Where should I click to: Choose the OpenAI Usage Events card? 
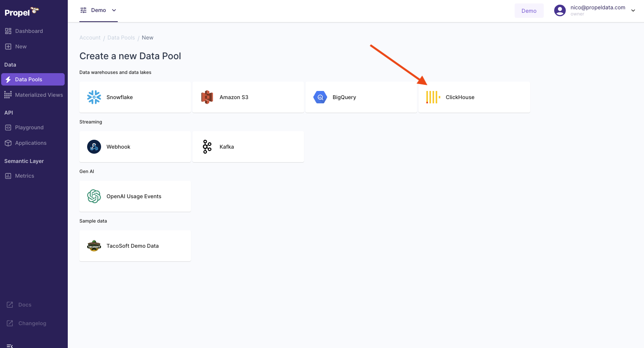[135, 196]
